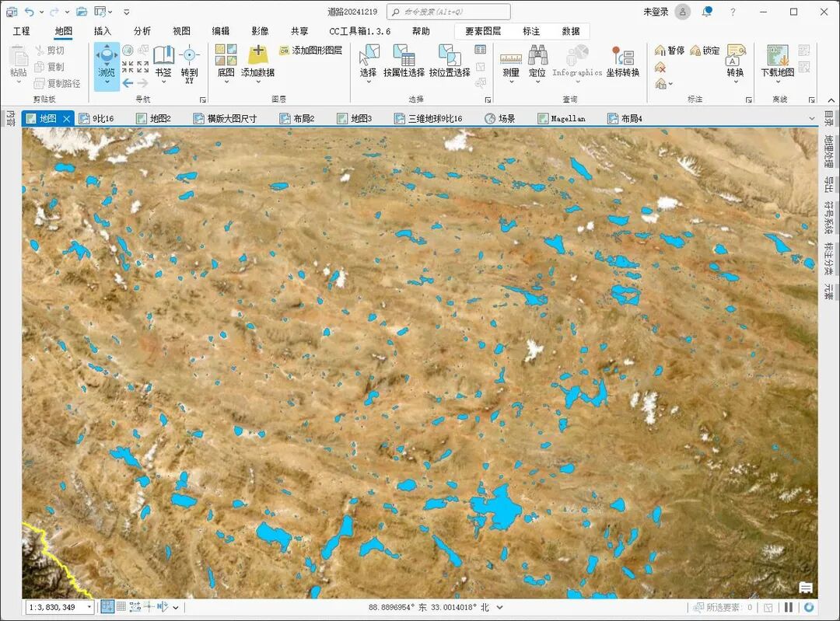Switch to the 9比16 view tab

tap(97, 118)
